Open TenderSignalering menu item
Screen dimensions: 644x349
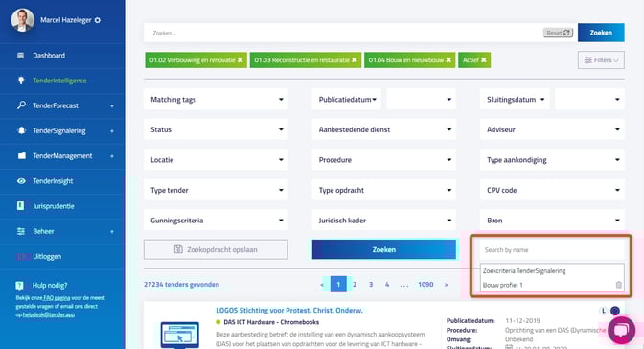(59, 130)
